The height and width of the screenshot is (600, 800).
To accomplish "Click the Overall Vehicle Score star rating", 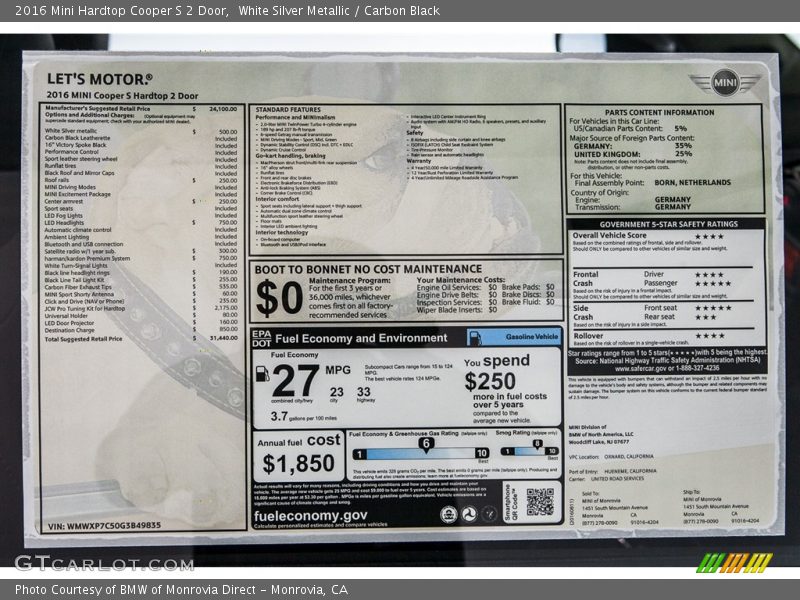I will (x=708, y=237).
